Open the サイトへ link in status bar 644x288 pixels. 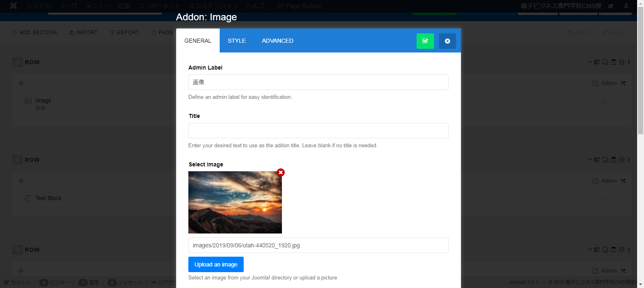click(17, 282)
